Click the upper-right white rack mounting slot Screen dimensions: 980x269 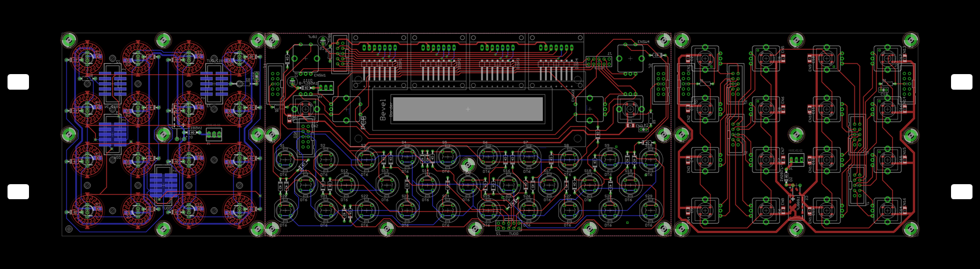pyautogui.click(x=961, y=82)
